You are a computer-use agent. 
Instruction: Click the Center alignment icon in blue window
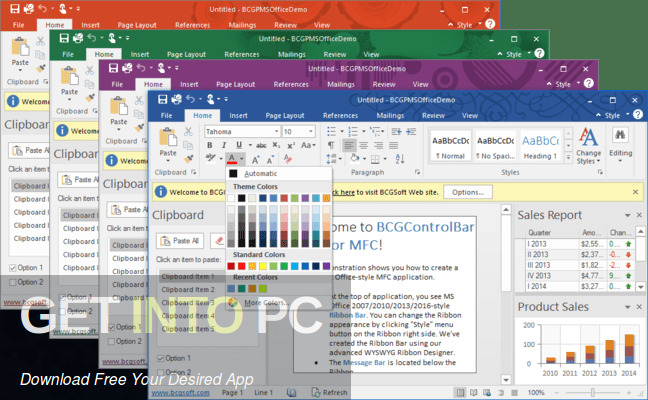pyautogui.click(x=363, y=145)
